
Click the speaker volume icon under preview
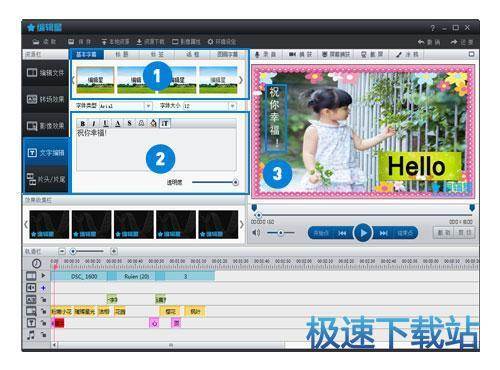[x=256, y=233]
